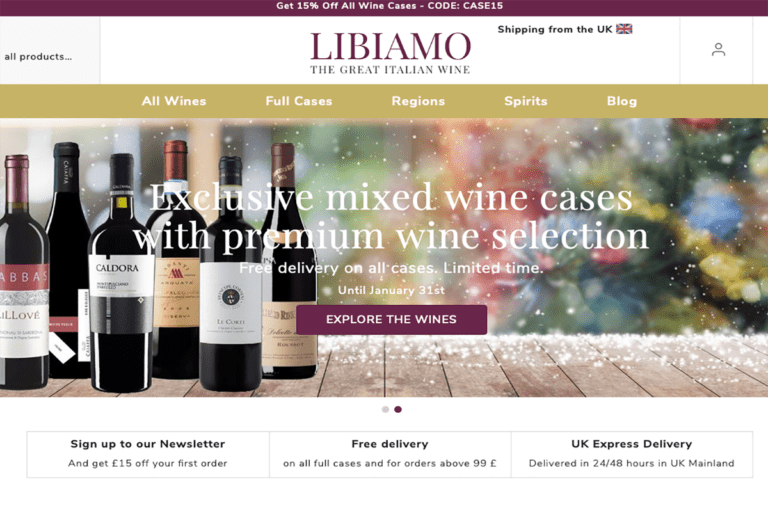The image size is (768, 512).
Task: Open the user account icon
Action: [718, 49]
